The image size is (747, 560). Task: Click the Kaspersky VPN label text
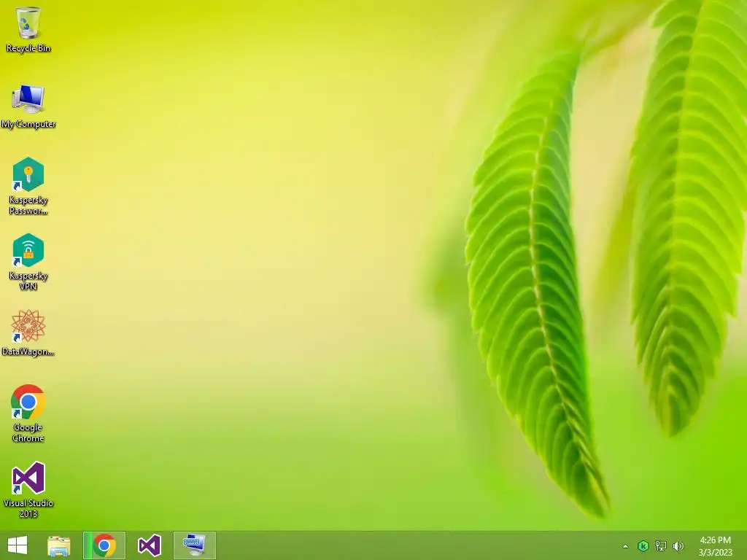click(28, 281)
